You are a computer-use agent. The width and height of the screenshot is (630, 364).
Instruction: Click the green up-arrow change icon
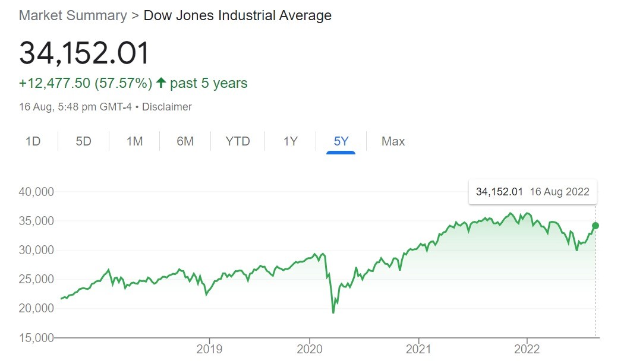point(160,83)
